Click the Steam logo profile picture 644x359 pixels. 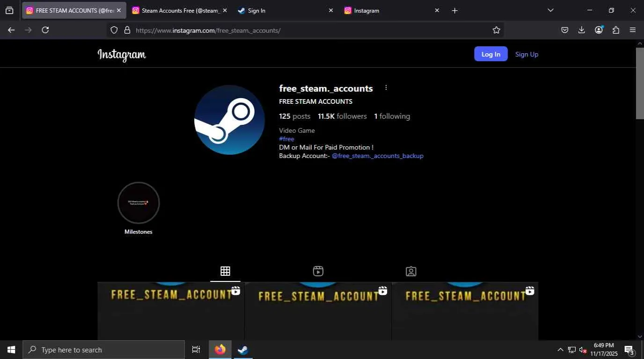tap(229, 120)
